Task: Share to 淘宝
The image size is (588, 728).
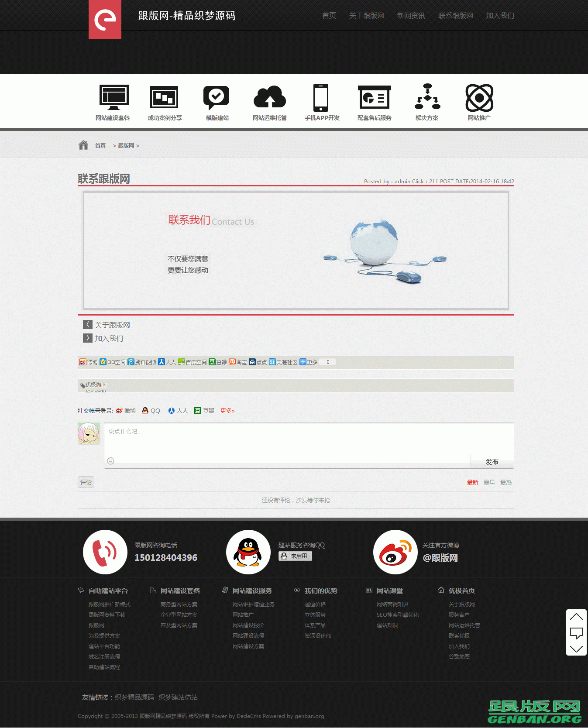Action: tap(238, 362)
